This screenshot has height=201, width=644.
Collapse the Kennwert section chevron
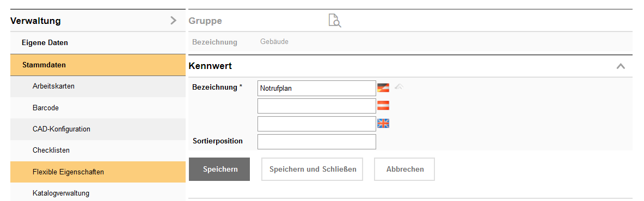pyautogui.click(x=621, y=66)
